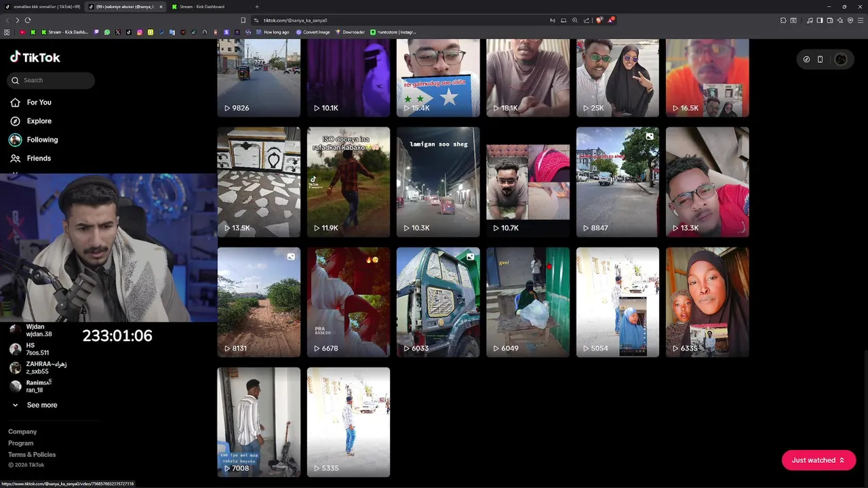Open followed account Wjdan wjdan.38
The height and width of the screenshot is (488, 868).
[39, 330]
